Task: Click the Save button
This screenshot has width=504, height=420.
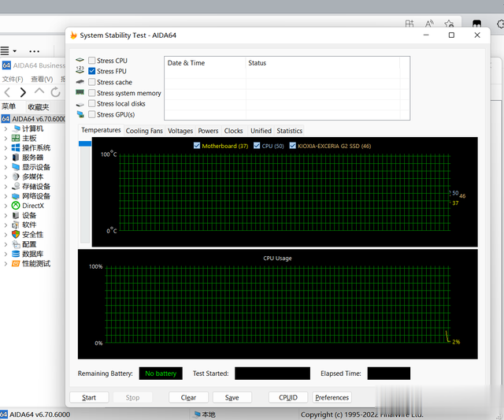Action: click(232, 397)
